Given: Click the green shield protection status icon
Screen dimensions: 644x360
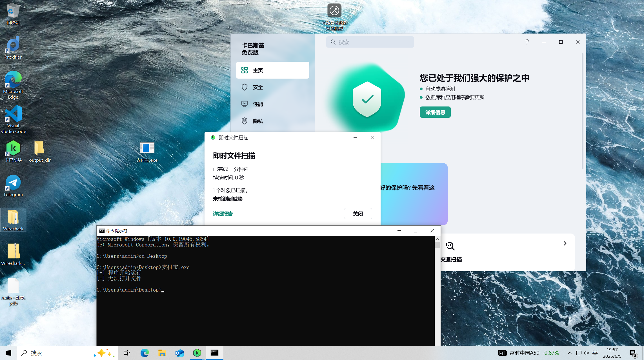Looking at the screenshot, I should point(367,99).
